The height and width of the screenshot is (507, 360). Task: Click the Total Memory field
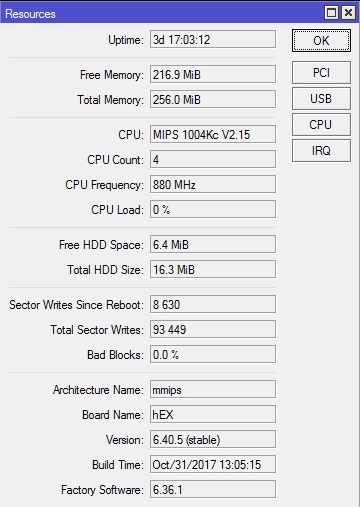[213, 99]
